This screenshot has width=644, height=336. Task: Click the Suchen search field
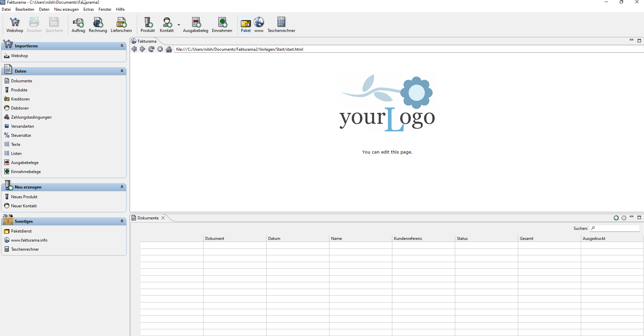615,228
